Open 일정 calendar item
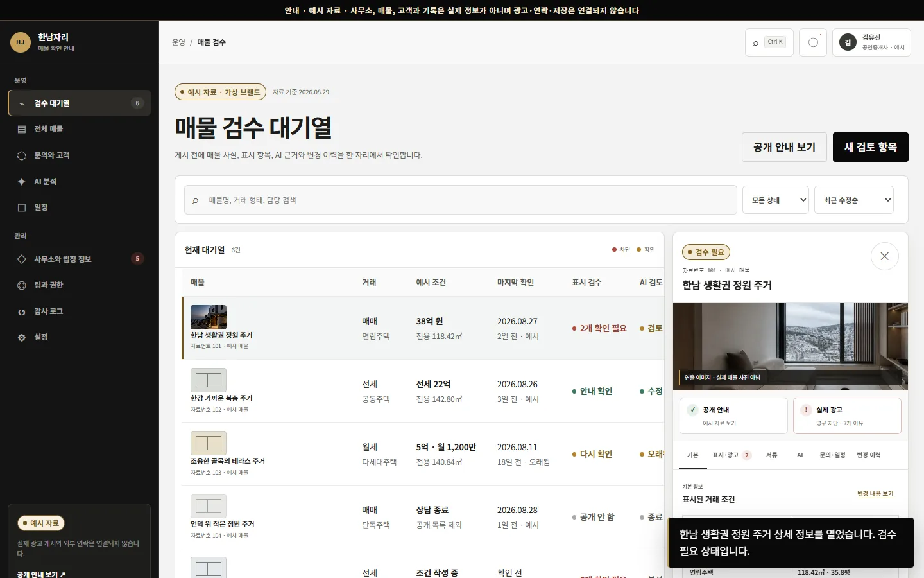 80,207
